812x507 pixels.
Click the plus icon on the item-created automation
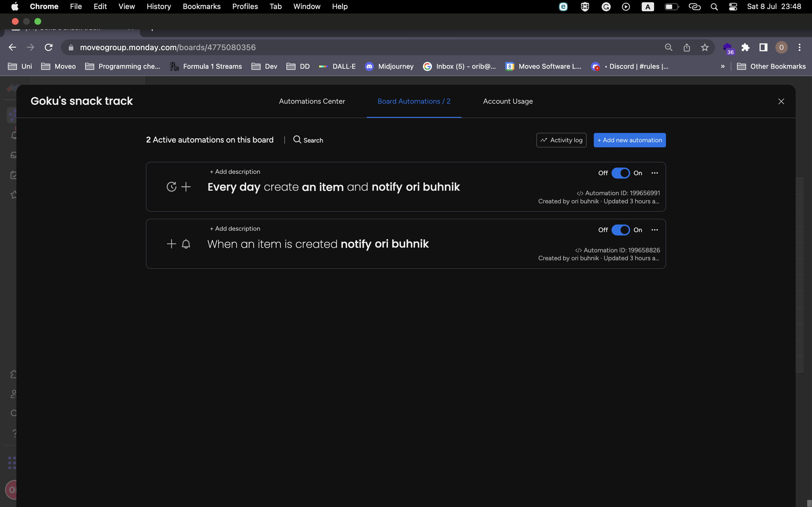[x=171, y=244]
